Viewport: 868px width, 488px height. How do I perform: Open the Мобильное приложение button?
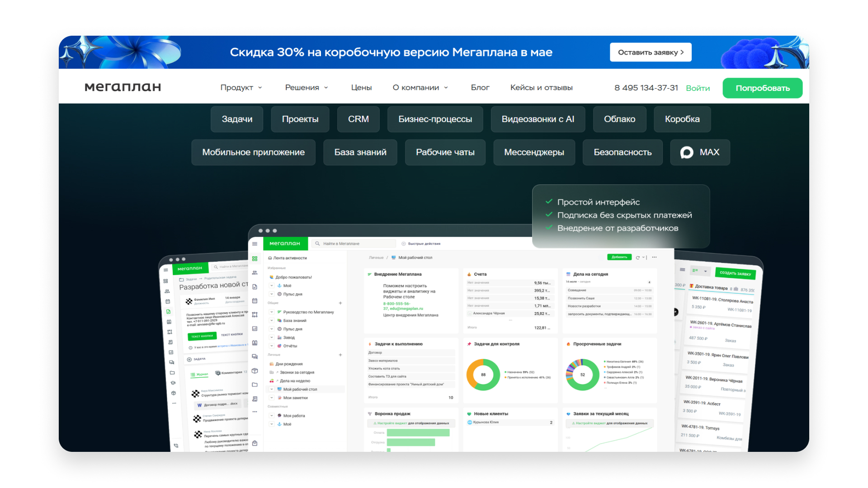[253, 152]
